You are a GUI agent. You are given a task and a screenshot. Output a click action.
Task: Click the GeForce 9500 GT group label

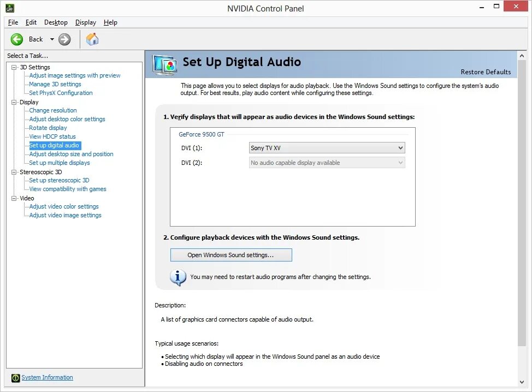point(201,135)
